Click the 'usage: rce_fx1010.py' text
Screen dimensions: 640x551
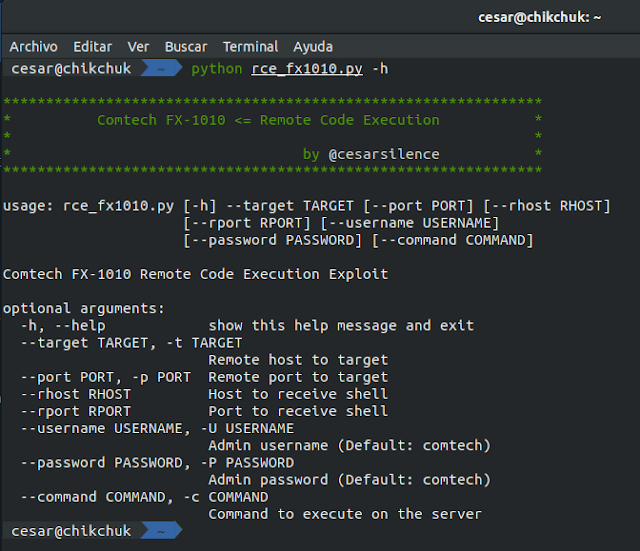(x=89, y=206)
